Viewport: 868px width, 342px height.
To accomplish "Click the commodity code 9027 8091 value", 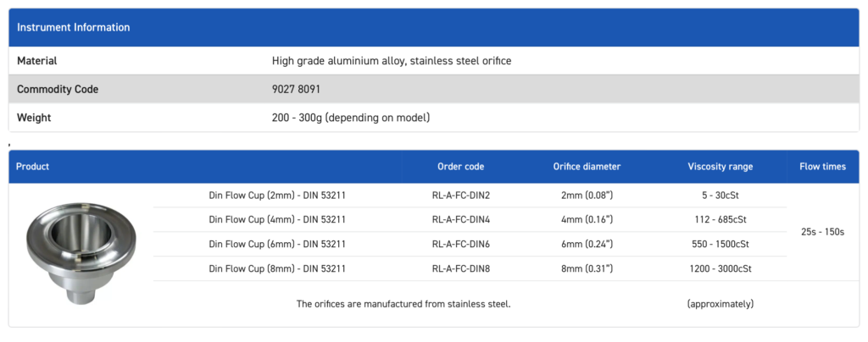I will point(296,89).
